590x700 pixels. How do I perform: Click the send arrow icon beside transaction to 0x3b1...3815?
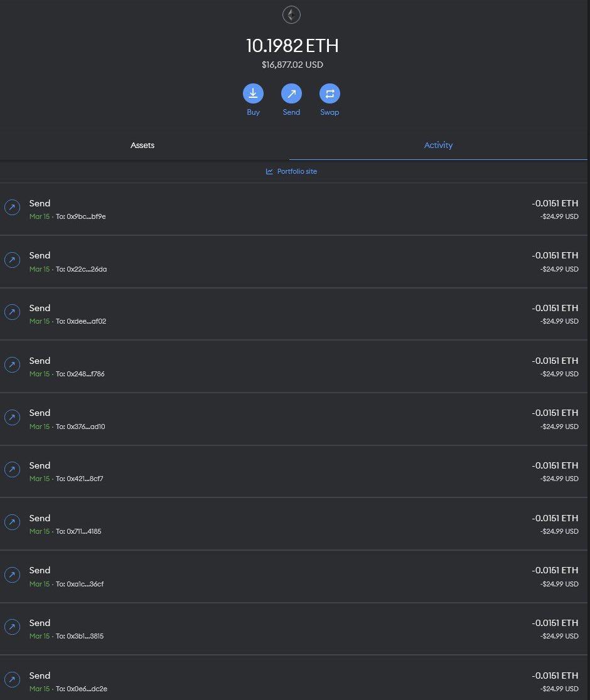(x=13, y=627)
